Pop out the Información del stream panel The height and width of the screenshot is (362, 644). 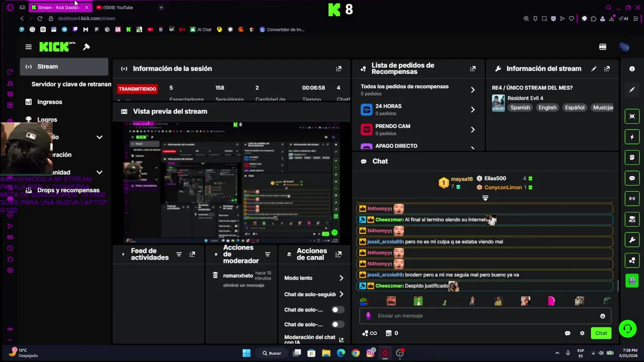607,69
